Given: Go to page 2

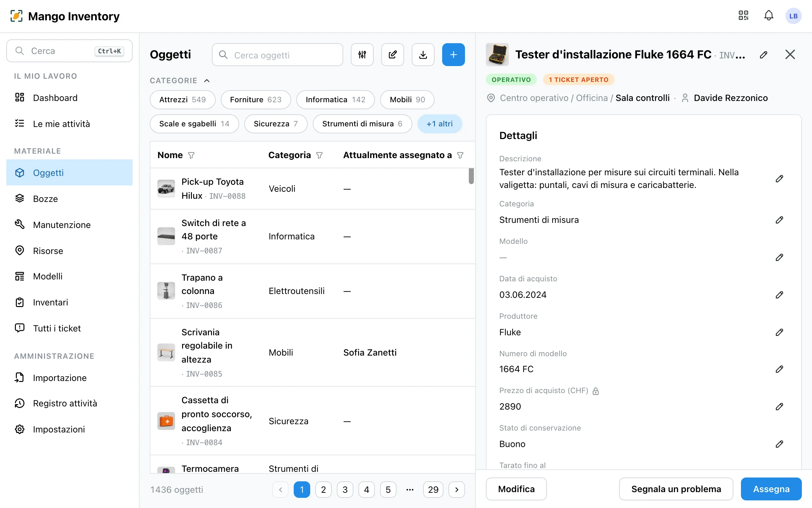Looking at the screenshot, I should point(323,490).
